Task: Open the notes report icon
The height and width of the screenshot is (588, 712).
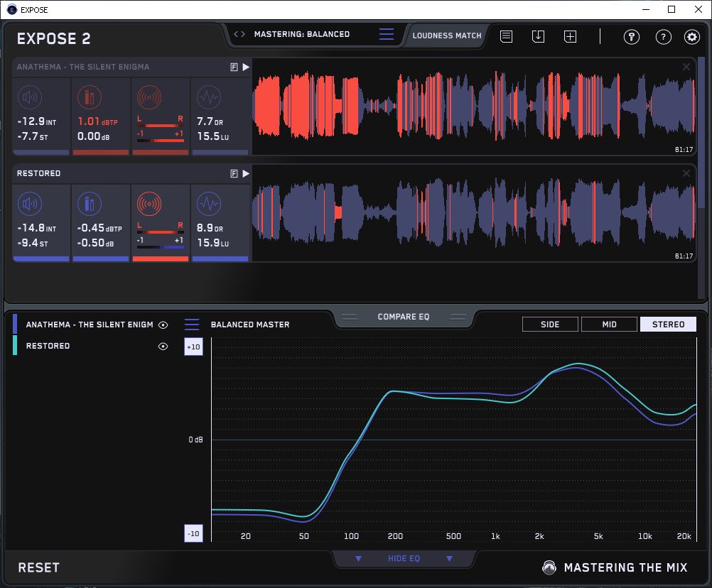Action: [x=507, y=36]
